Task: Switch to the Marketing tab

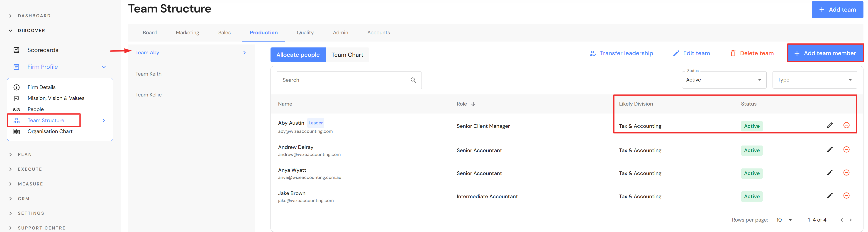Action: tap(187, 33)
